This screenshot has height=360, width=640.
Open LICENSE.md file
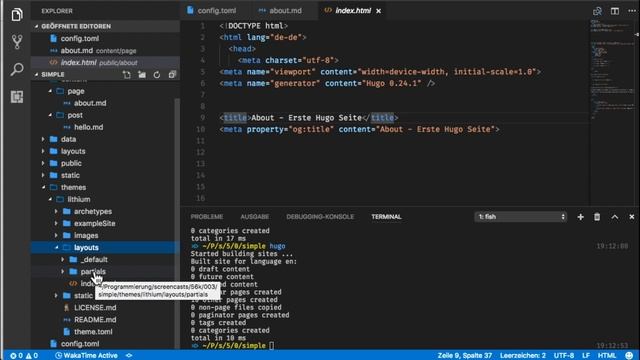pyautogui.click(x=95, y=308)
